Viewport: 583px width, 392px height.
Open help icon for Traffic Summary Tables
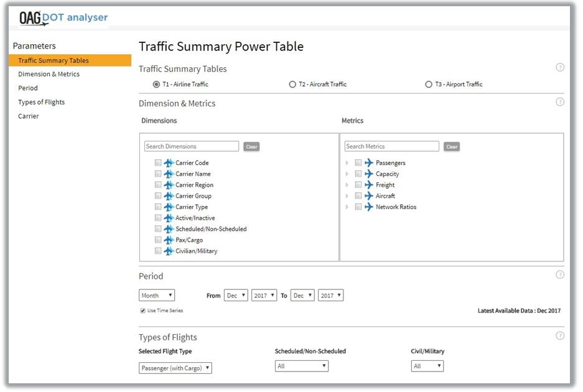tap(559, 67)
